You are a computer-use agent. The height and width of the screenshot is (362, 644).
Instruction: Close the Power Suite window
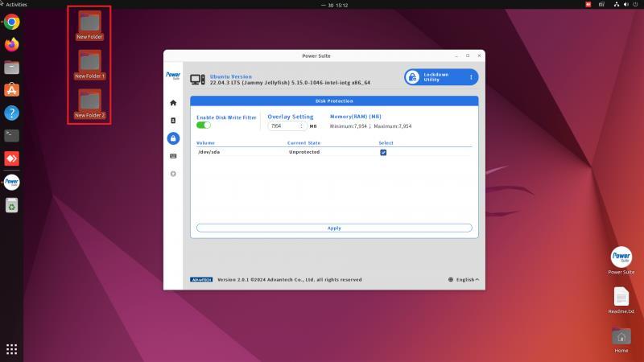point(479,56)
